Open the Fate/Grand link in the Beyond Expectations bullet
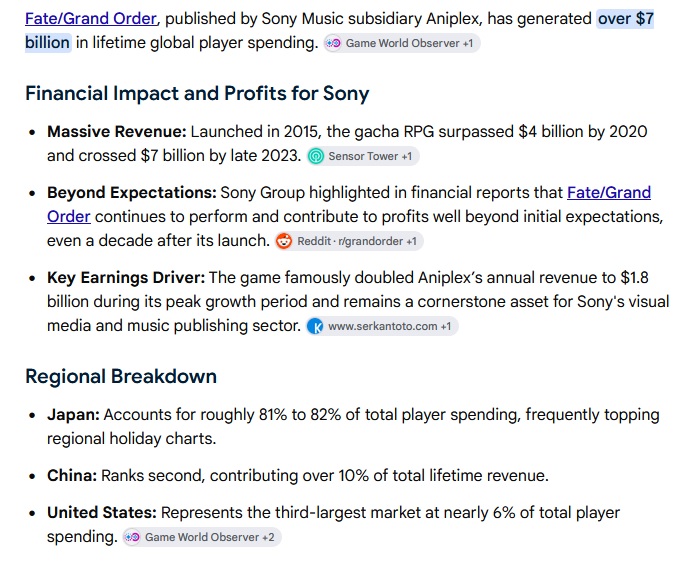The image size is (697, 569). [x=609, y=192]
